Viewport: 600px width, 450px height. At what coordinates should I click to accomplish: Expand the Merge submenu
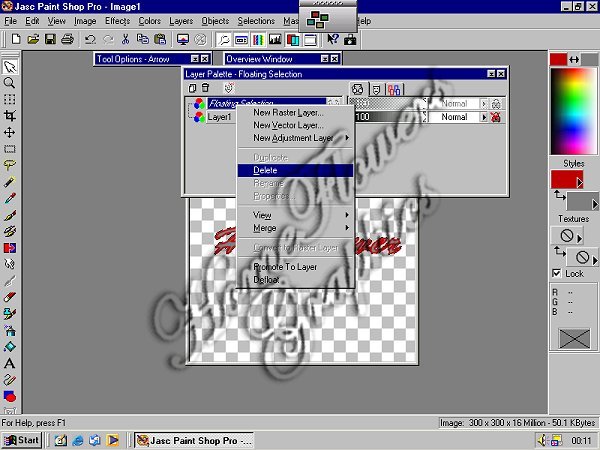click(295, 228)
